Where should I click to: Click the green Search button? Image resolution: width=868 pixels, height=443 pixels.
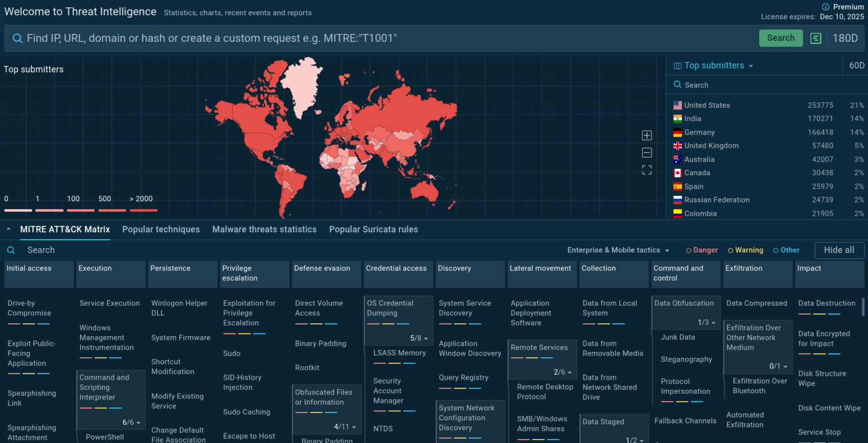[780, 38]
